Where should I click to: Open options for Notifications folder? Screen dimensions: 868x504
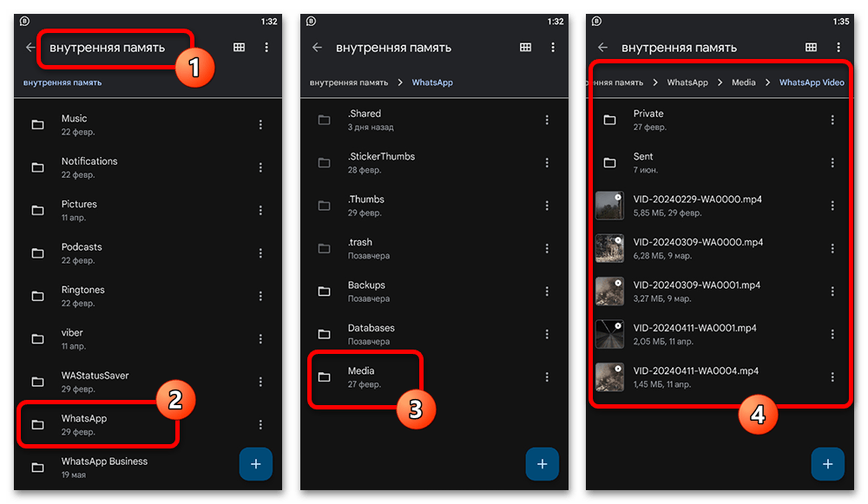[x=260, y=167]
